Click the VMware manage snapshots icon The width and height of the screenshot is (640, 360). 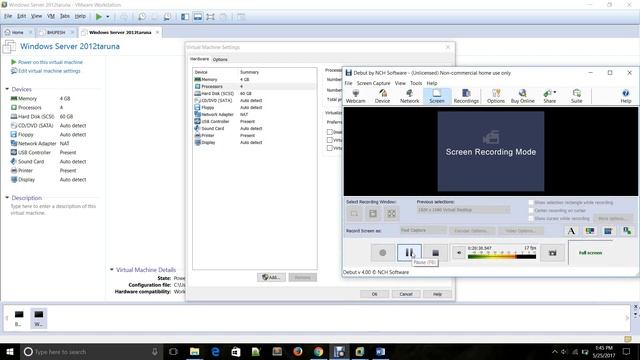tap(167, 17)
